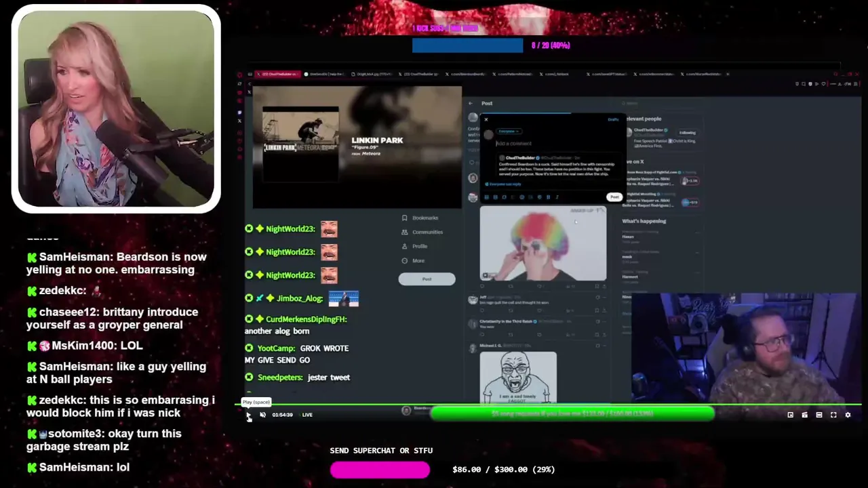
Task: Toggle bold formatting in the compose dialog
Action: coord(548,197)
